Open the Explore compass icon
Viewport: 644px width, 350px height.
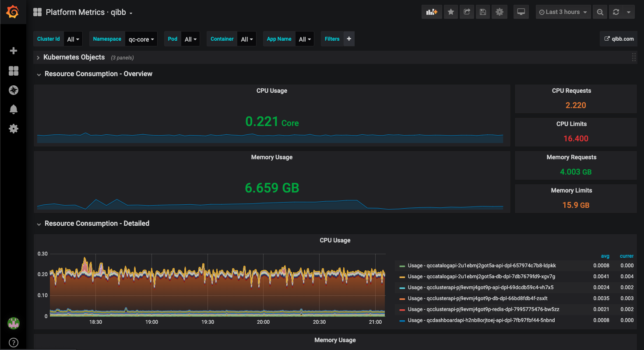14,90
